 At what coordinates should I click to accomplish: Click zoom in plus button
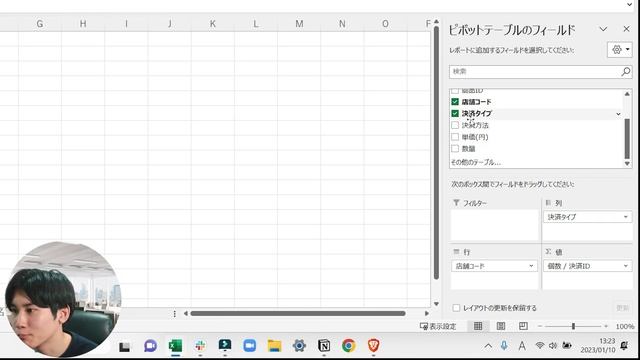tap(606, 326)
